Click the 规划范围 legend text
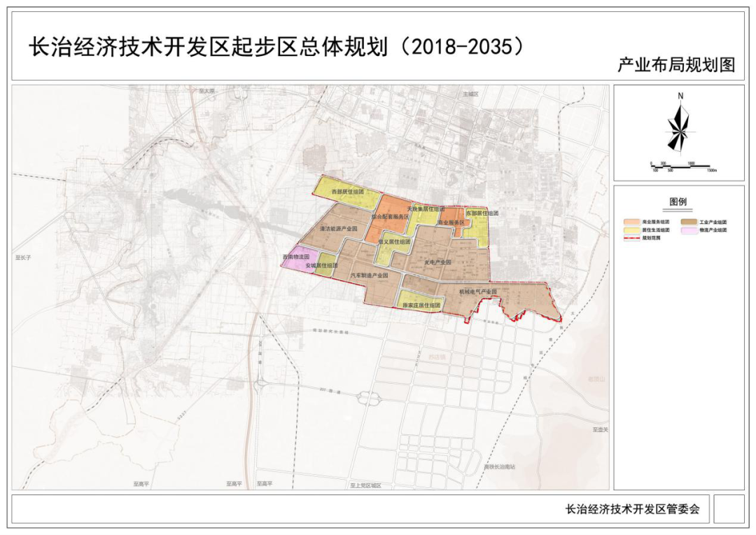The height and width of the screenshot is (535, 756). tap(652, 238)
